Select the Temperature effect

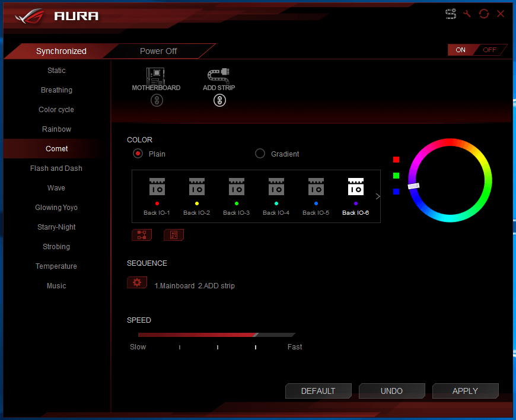coord(56,266)
